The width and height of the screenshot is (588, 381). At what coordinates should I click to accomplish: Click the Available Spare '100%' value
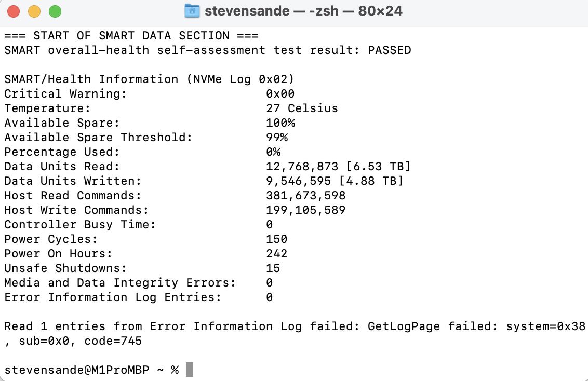(280, 123)
